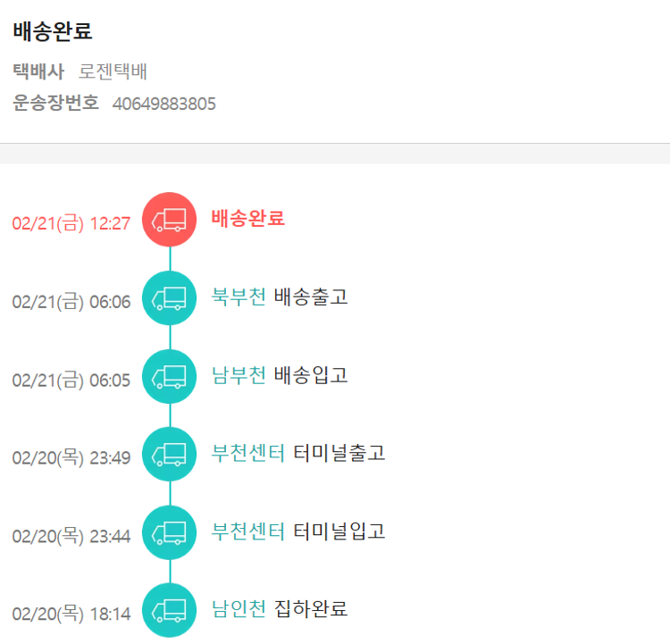Select the 02/20(목) 23:49 timestamp
This screenshot has height=644, width=670.
click(x=71, y=458)
